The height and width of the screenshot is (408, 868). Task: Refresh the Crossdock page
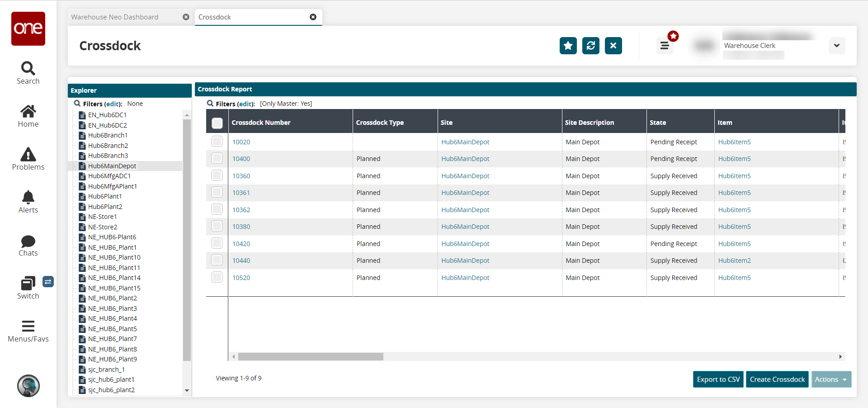(x=590, y=46)
